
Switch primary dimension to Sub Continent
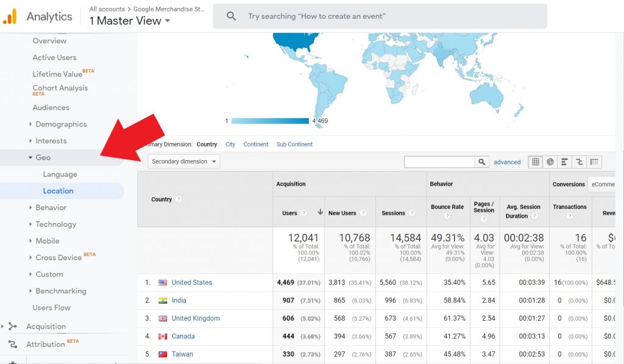[x=294, y=144]
